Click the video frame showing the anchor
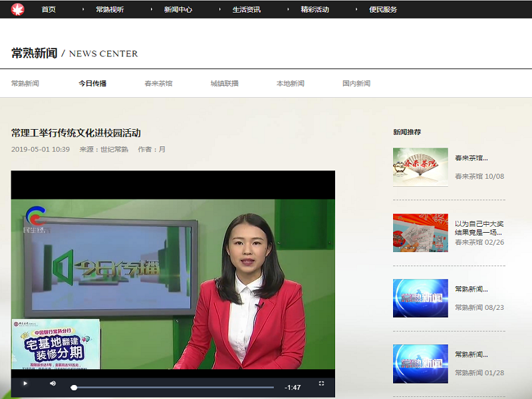 (173, 284)
